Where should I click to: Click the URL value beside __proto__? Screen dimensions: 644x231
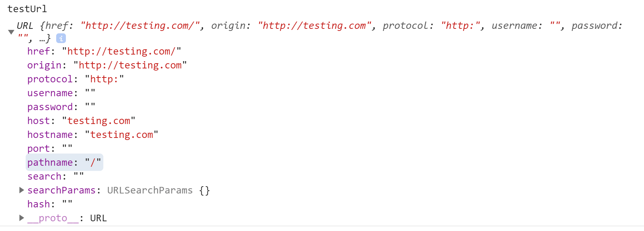point(99,218)
